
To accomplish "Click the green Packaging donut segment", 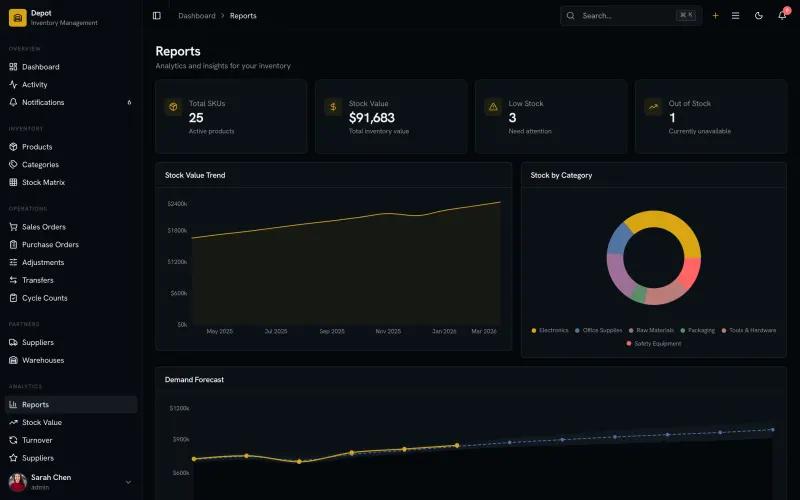I will coord(639,294).
